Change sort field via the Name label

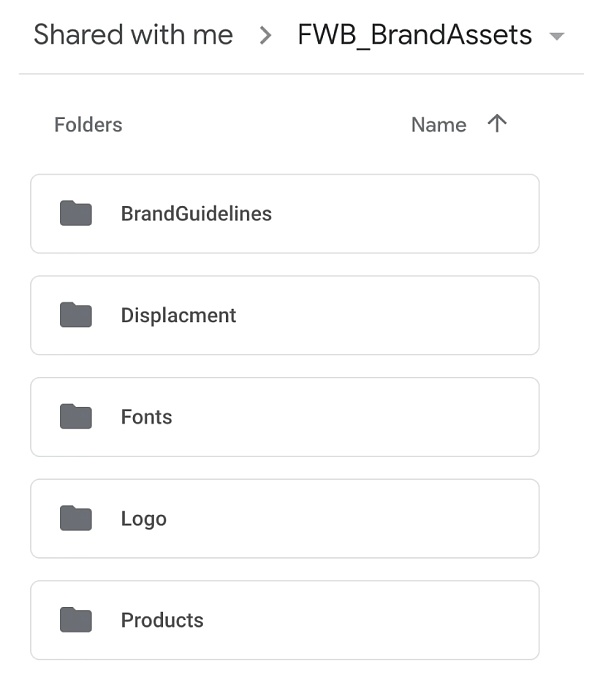pos(438,125)
